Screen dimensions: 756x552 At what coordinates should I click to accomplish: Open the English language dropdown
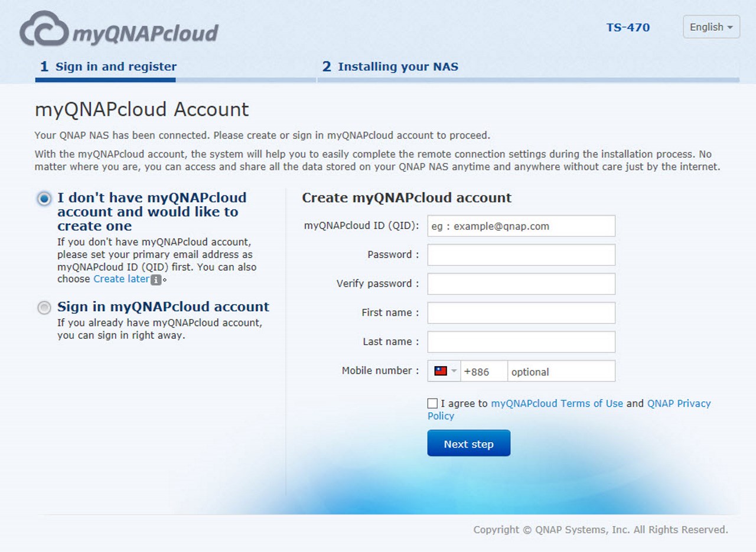(x=711, y=27)
